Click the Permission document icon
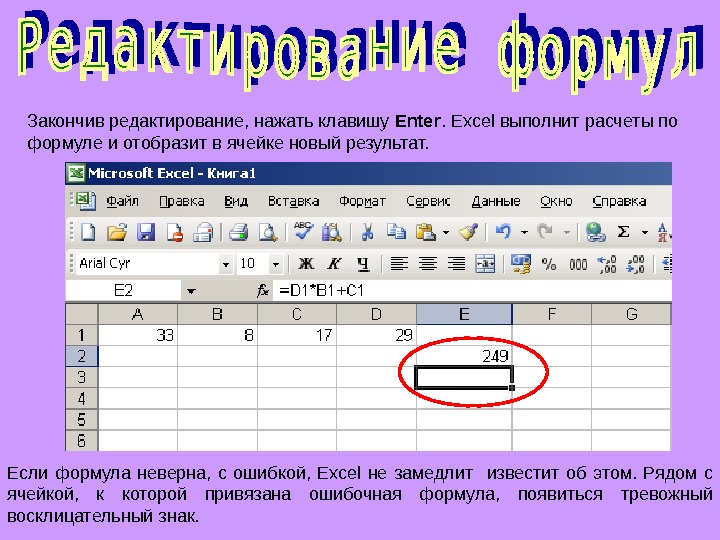 tap(174, 232)
